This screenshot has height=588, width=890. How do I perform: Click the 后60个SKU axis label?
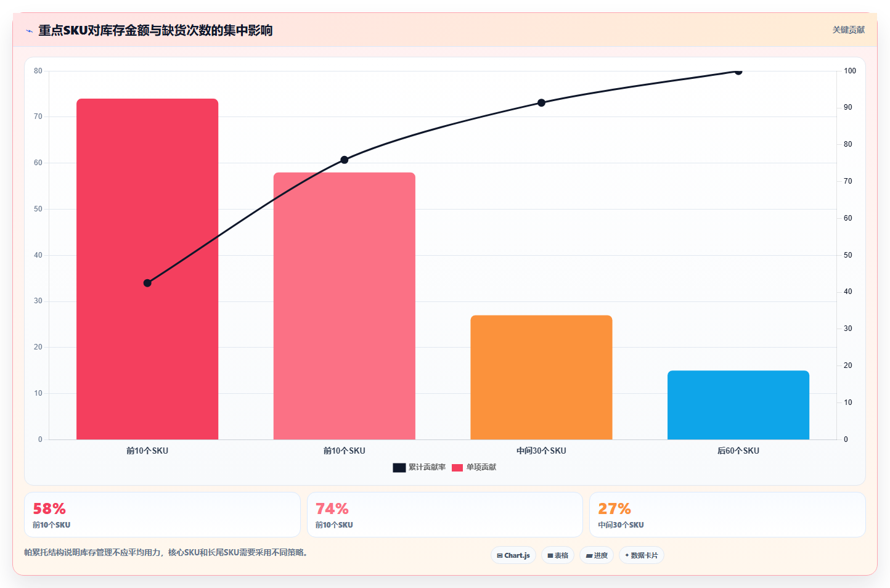738,451
